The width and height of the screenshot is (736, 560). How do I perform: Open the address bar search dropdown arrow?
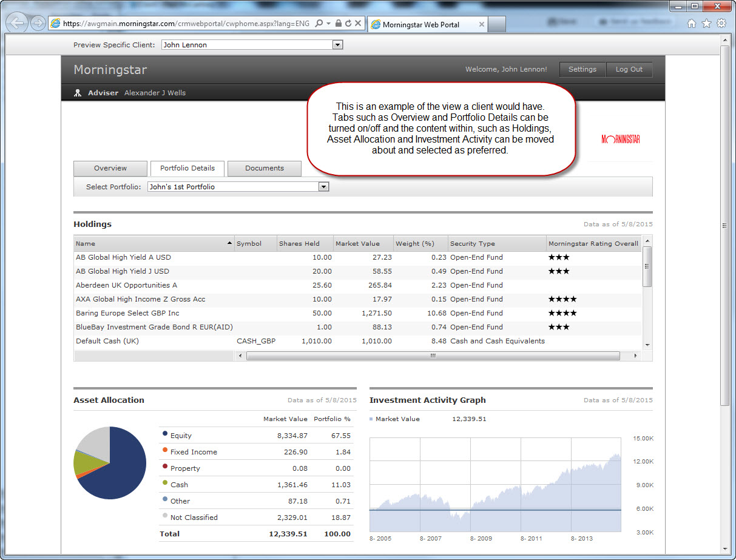329,24
